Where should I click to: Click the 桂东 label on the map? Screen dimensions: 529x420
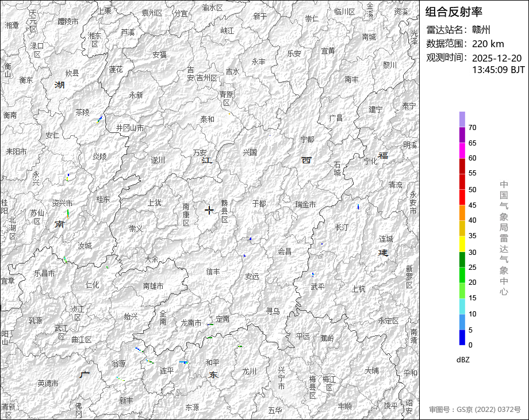(103, 199)
